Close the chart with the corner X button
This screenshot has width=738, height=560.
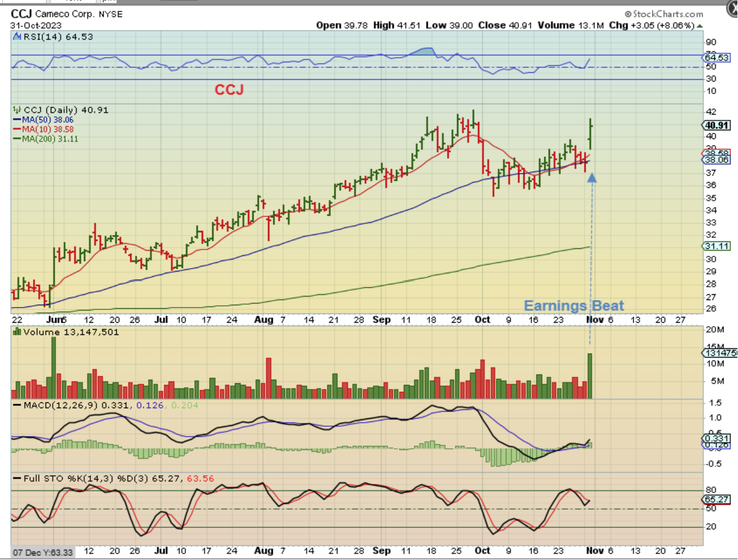pos(733,9)
